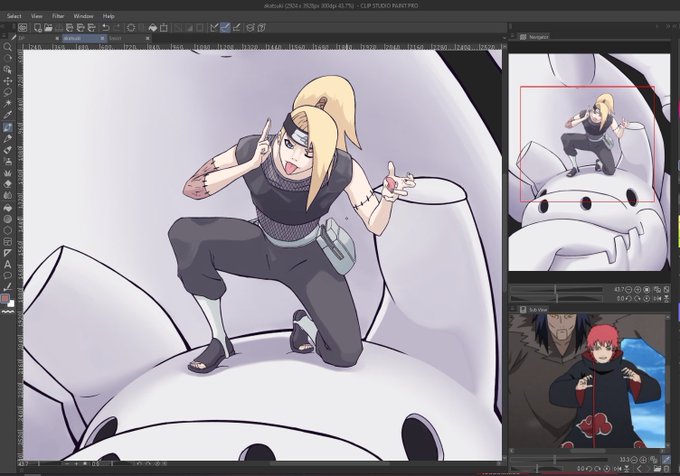The width and height of the screenshot is (680, 476).
Task: Click the Clear/delete sun-shaped icon in command bar
Action: pyautogui.click(x=131, y=28)
